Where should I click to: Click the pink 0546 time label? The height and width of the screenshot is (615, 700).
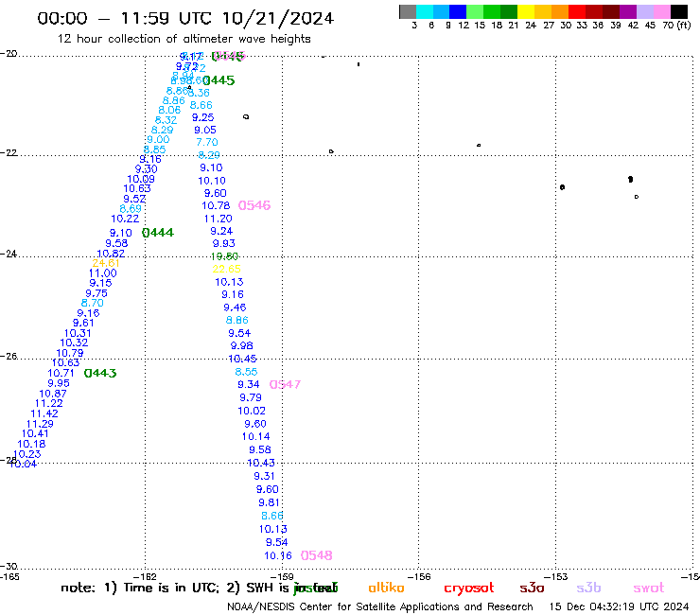tap(254, 205)
